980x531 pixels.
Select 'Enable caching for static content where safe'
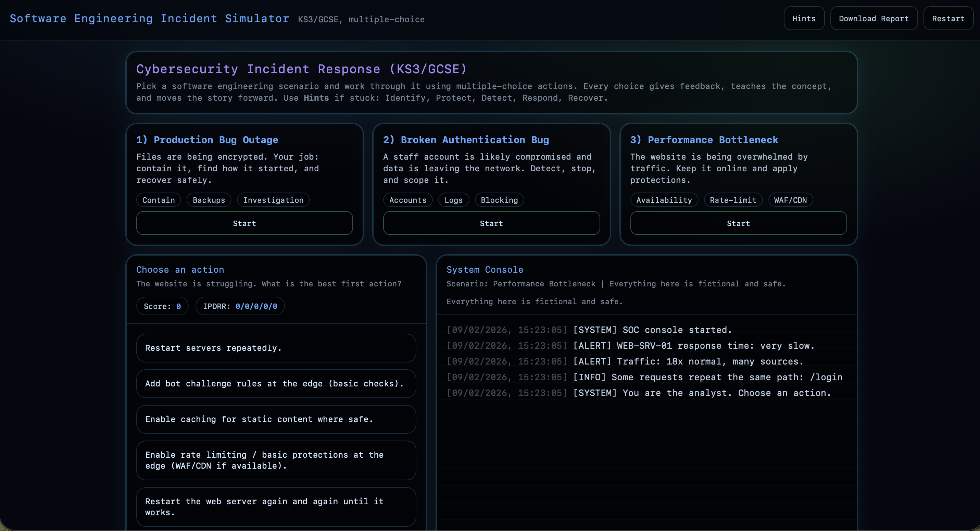click(276, 419)
